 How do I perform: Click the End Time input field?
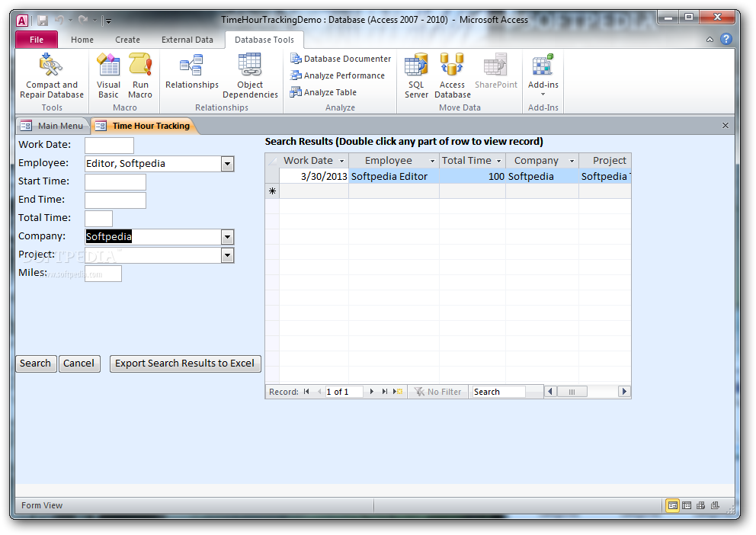tap(115, 200)
